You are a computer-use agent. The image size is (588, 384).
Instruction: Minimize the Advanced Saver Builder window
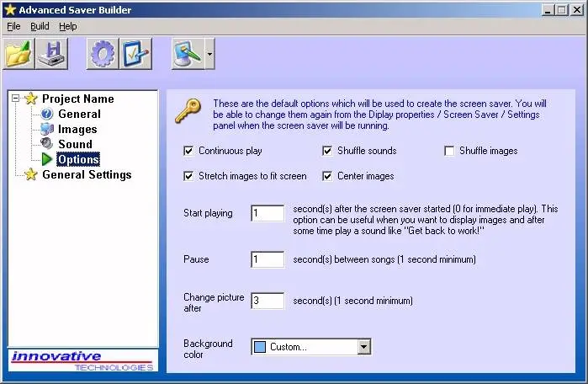[548, 10]
